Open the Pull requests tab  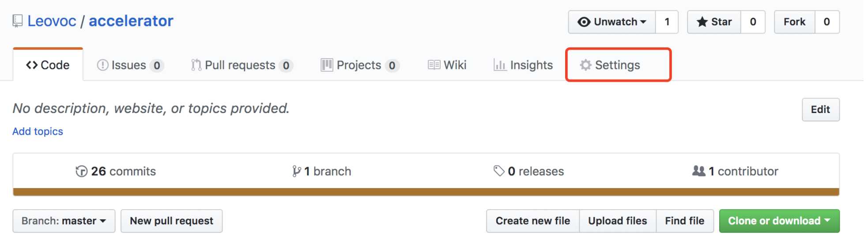tap(242, 65)
